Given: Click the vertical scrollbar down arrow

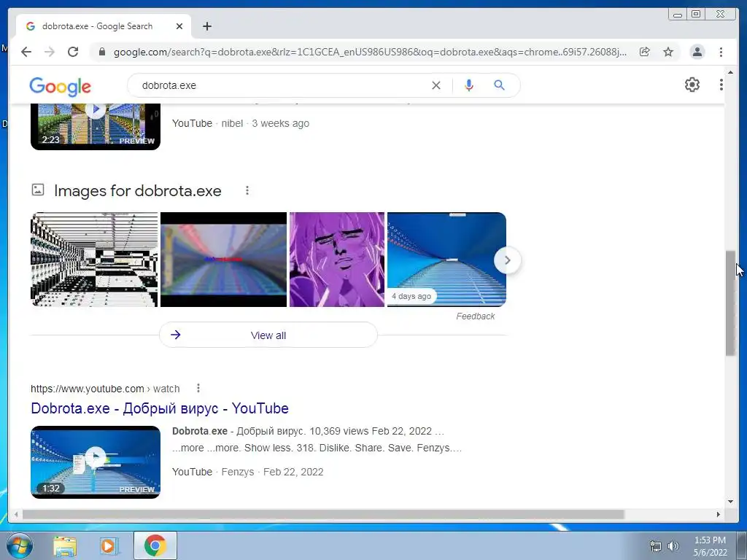Looking at the screenshot, I should (730, 502).
